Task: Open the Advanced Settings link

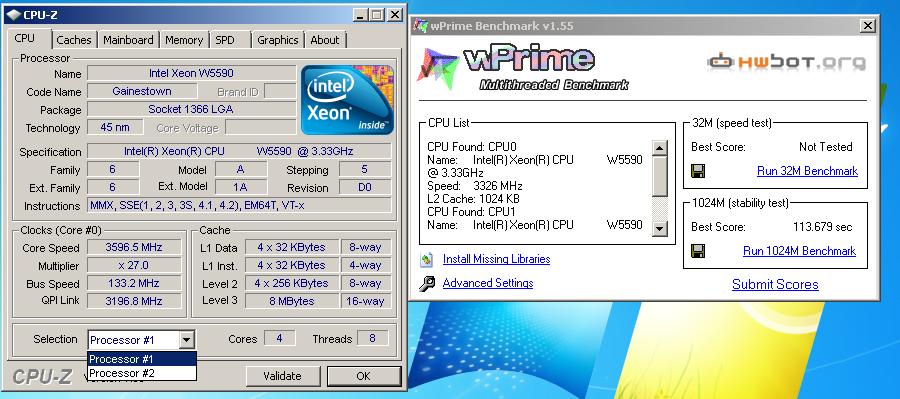Action: (488, 283)
